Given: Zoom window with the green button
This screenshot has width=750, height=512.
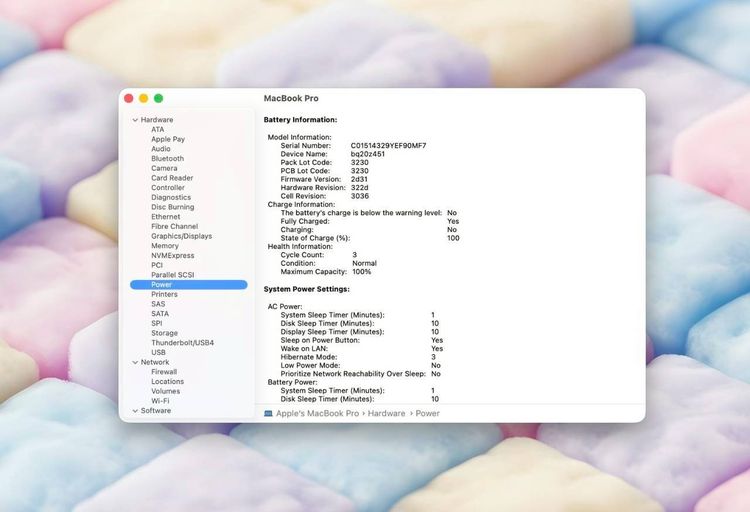Looking at the screenshot, I should coord(158,99).
